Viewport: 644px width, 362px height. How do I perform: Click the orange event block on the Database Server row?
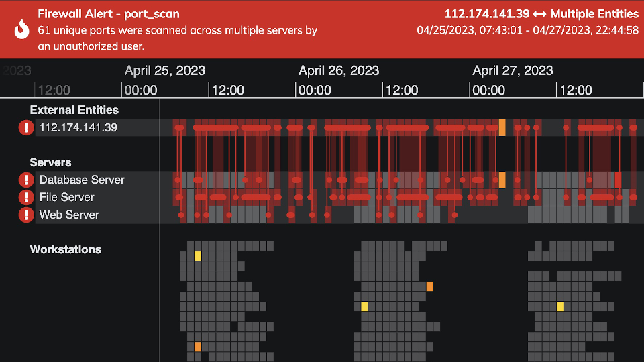pos(502,180)
